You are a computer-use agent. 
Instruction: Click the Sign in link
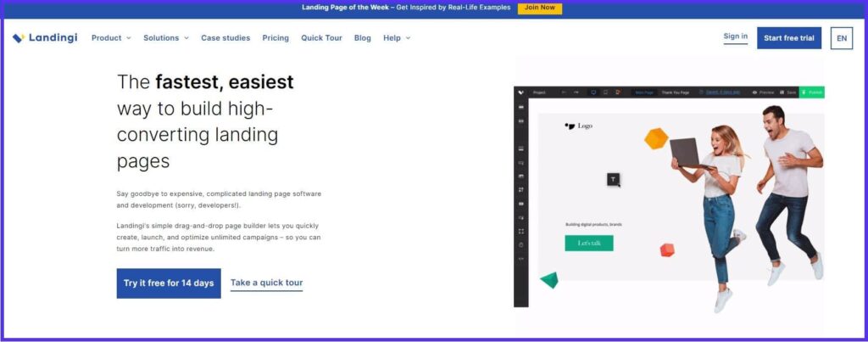735,36
